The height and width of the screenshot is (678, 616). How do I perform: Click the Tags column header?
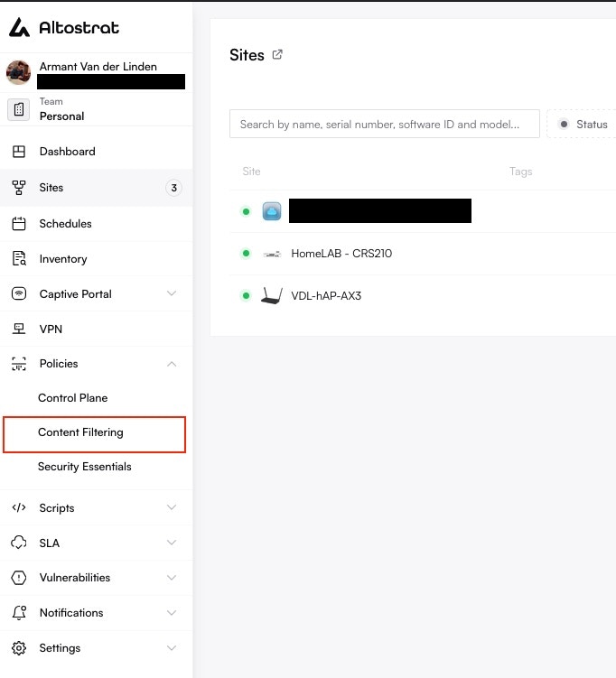[521, 172]
